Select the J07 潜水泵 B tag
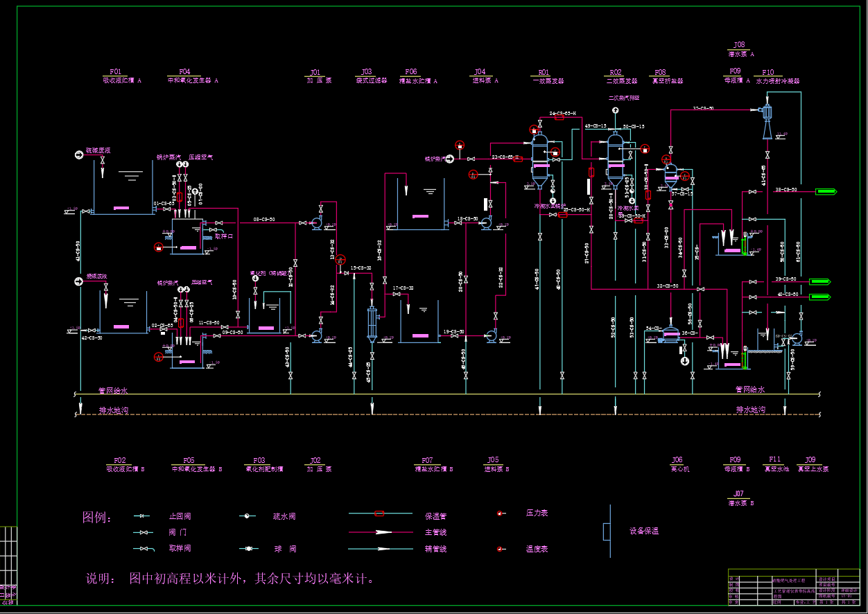The image size is (868, 614). (x=740, y=498)
